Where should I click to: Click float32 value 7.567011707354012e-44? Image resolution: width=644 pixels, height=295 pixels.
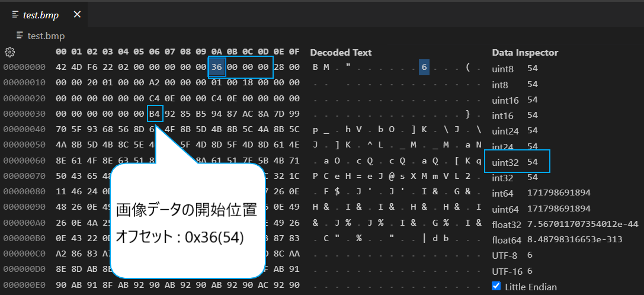point(583,224)
